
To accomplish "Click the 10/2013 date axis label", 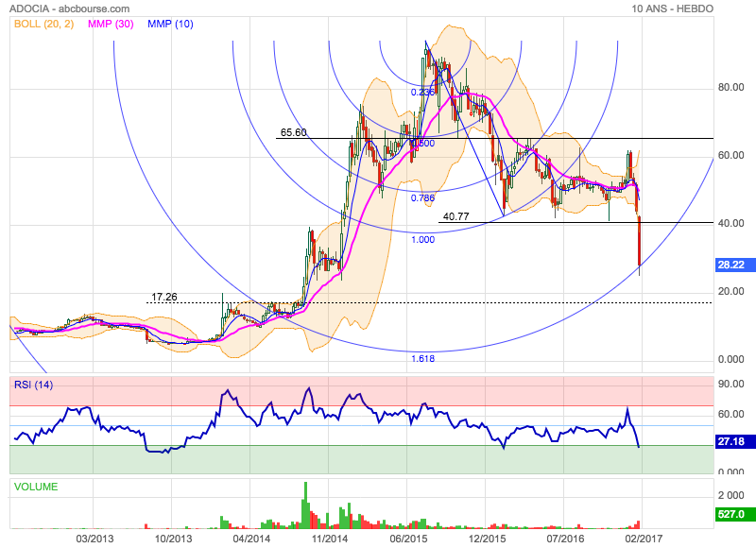I will 173,539.
